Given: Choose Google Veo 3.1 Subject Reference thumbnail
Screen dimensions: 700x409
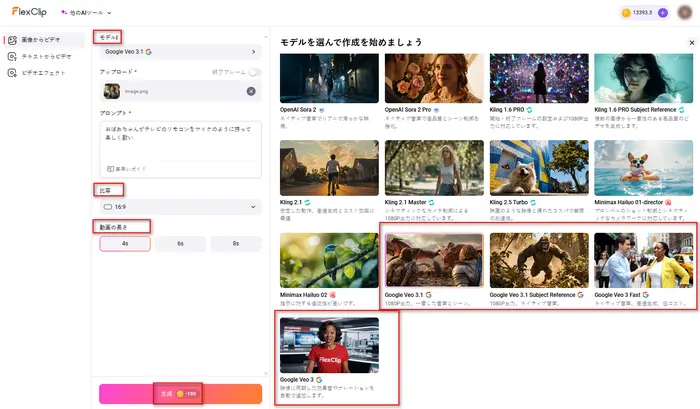Looking at the screenshot, I should pos(539,260).
